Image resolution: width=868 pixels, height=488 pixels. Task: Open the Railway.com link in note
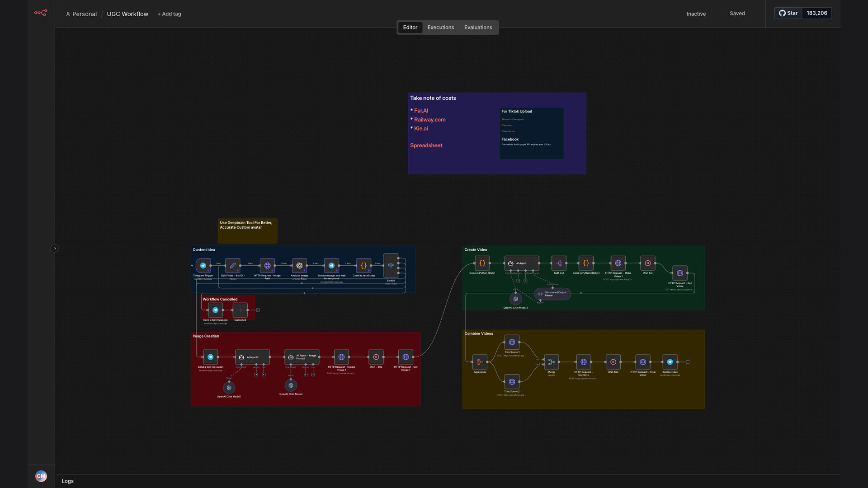pos(429,120)
